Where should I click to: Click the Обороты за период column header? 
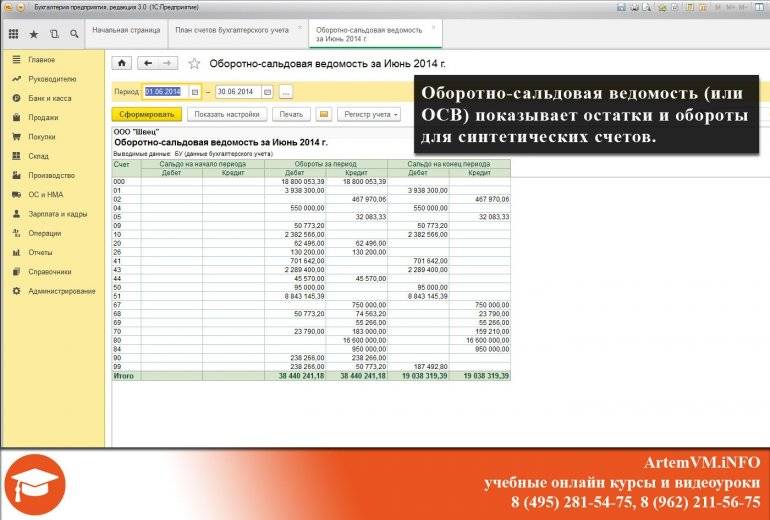point(326,164)
